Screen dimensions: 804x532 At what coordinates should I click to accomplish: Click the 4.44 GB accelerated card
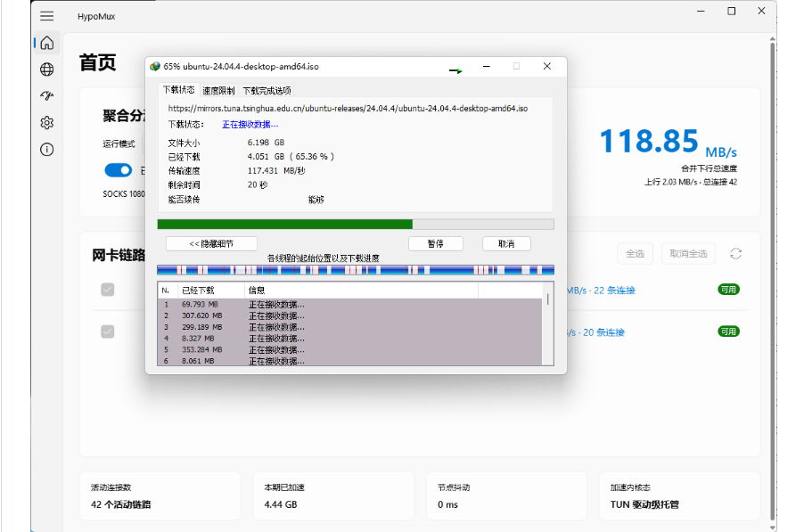click(x=333, y=496)
